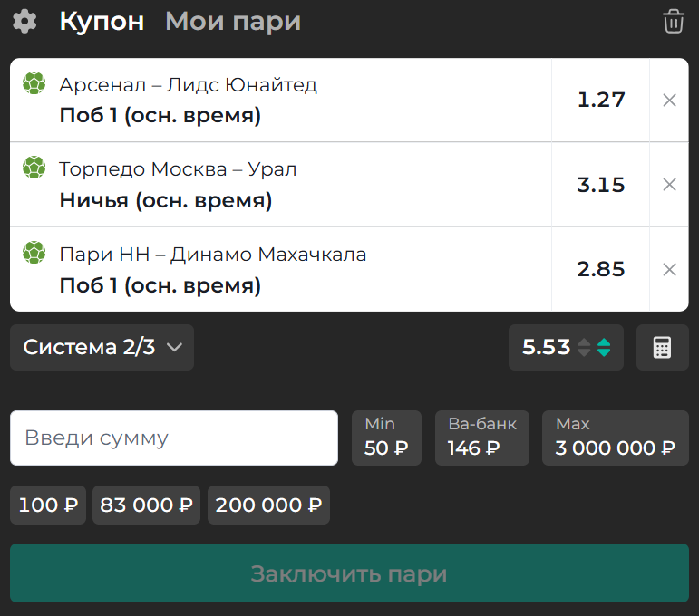Expand the Система 2/3 dropdown
Viewport: 699px width, 616px height.
point(102,347)
